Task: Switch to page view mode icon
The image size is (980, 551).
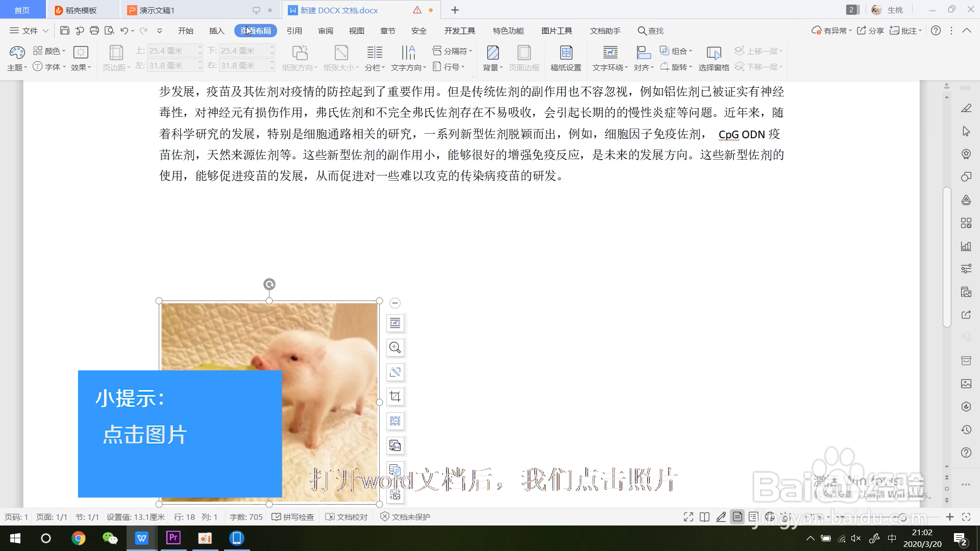Action: coord(737,517)
